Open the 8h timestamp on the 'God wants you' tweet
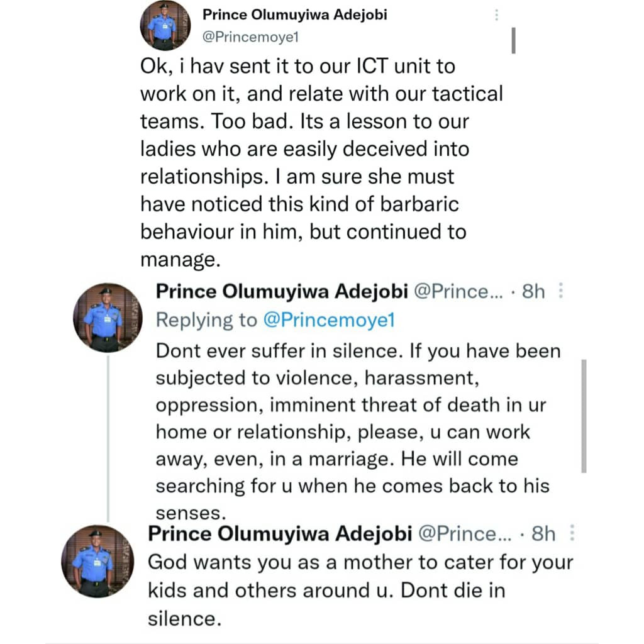This screenshot has width=644, height=644. pyautogui.click(x=543, y=533)
